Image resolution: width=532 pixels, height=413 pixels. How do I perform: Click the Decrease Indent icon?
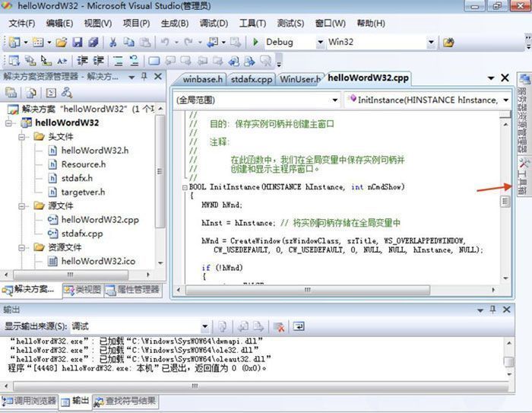pos(82,61)
